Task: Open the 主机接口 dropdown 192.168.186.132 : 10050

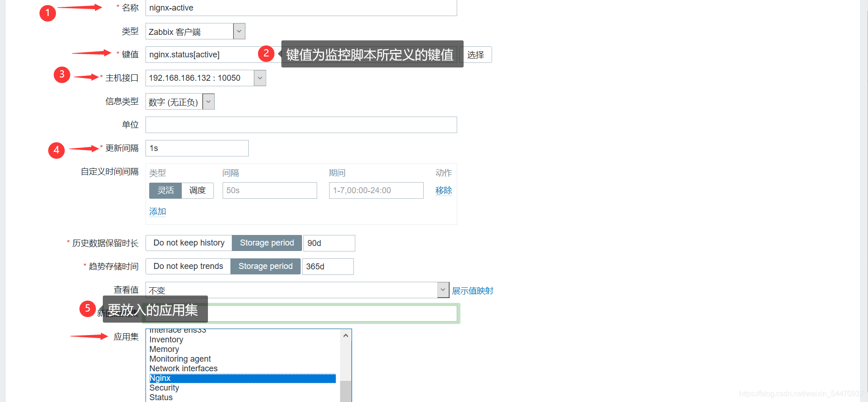Action: click(x=206, y=78)
